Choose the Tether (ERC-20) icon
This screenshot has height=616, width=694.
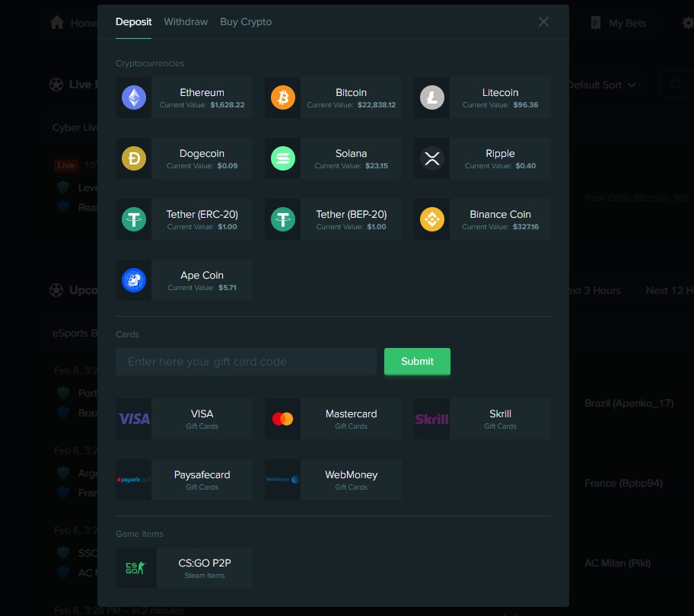coord(134,219)
